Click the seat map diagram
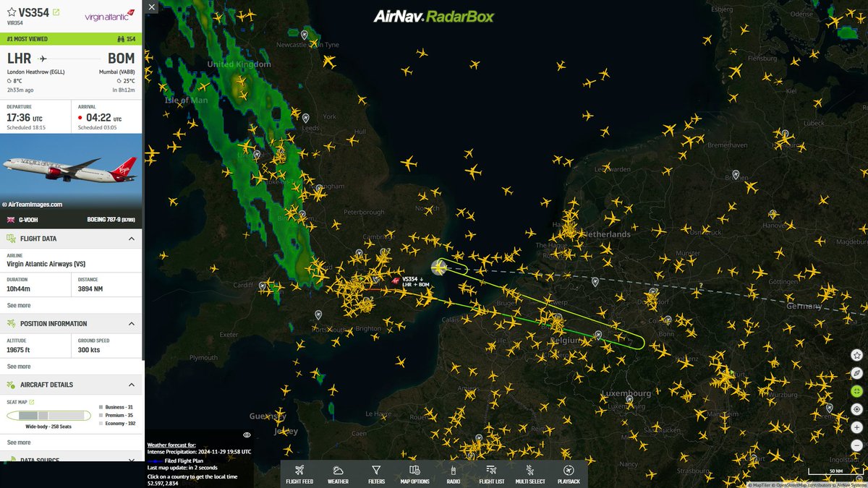868x488 pixels. coord(48,416)
